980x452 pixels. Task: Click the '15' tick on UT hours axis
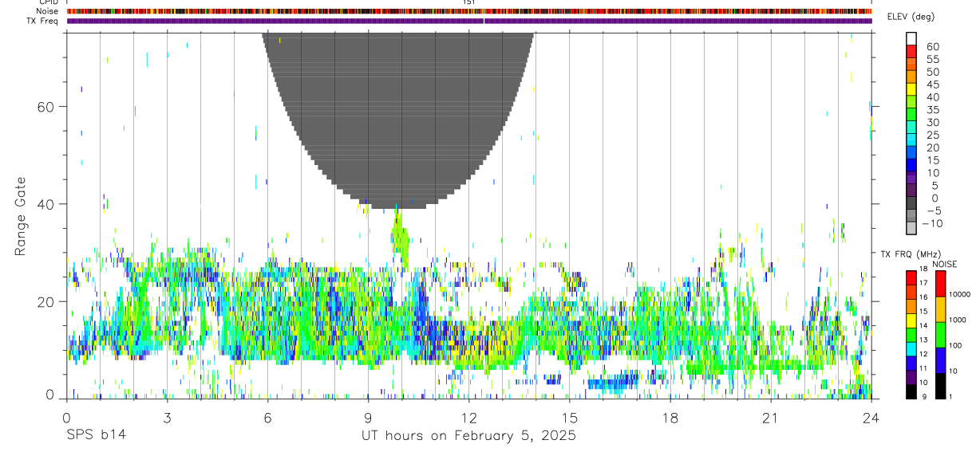570,418
